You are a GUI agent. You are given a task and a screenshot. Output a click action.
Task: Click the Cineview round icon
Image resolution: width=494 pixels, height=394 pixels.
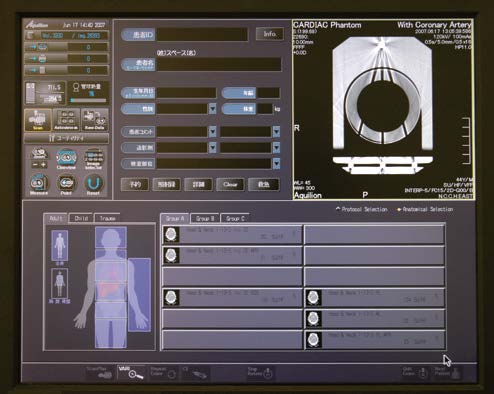[x=66, y=159]
